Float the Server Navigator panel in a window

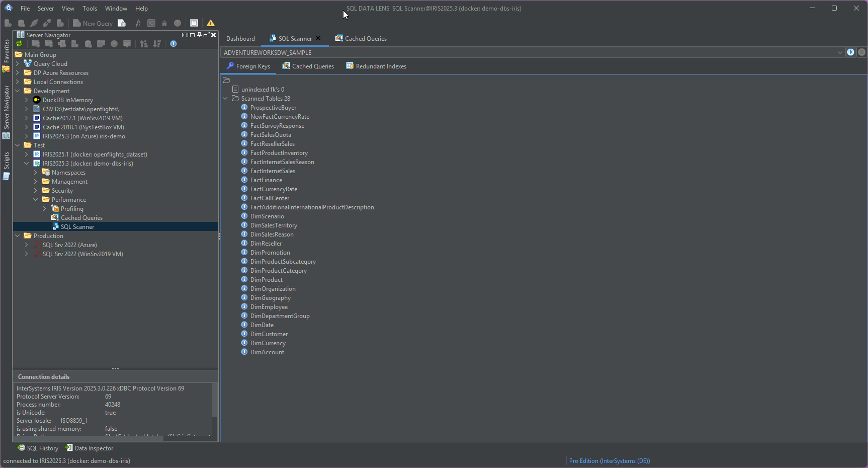pos(206,35)
